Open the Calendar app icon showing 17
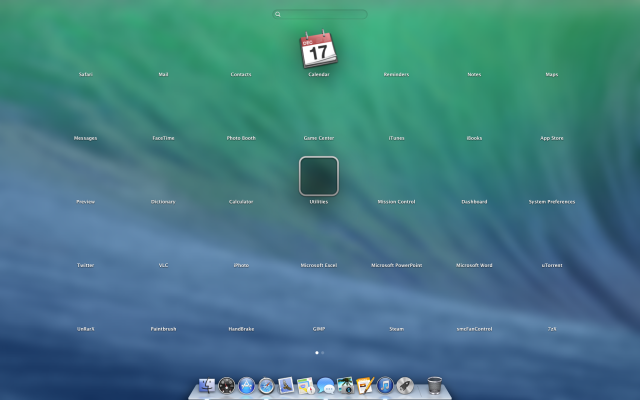 318,49
